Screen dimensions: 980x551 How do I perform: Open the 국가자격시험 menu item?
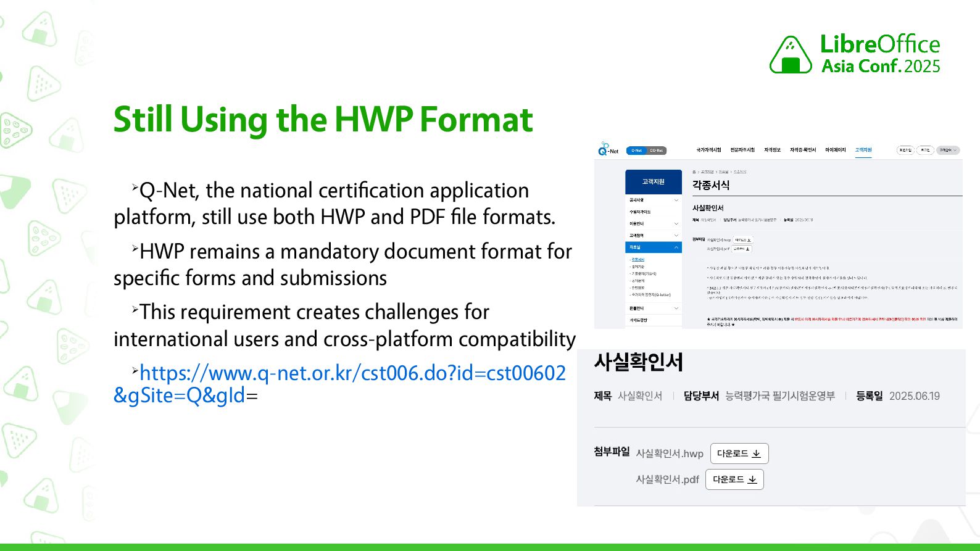(x=708, y=150)
